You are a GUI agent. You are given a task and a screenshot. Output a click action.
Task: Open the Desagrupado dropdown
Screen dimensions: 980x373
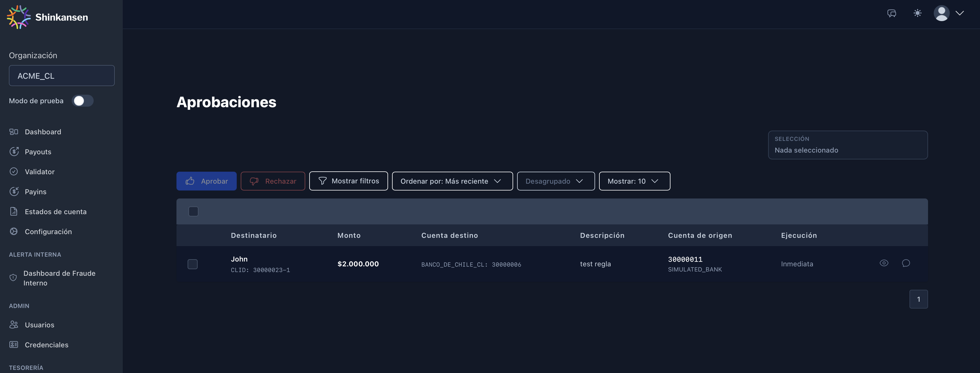(556, 181)
